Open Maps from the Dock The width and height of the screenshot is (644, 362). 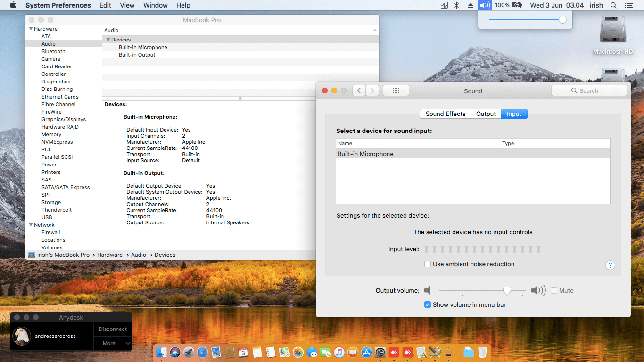[284, 352]
